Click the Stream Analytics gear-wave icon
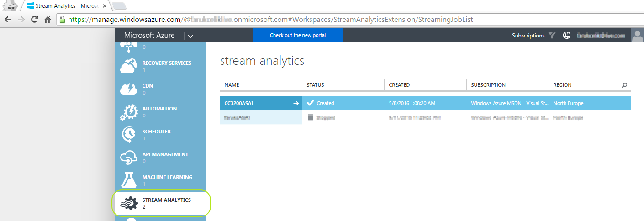 [x=128, y=203]
